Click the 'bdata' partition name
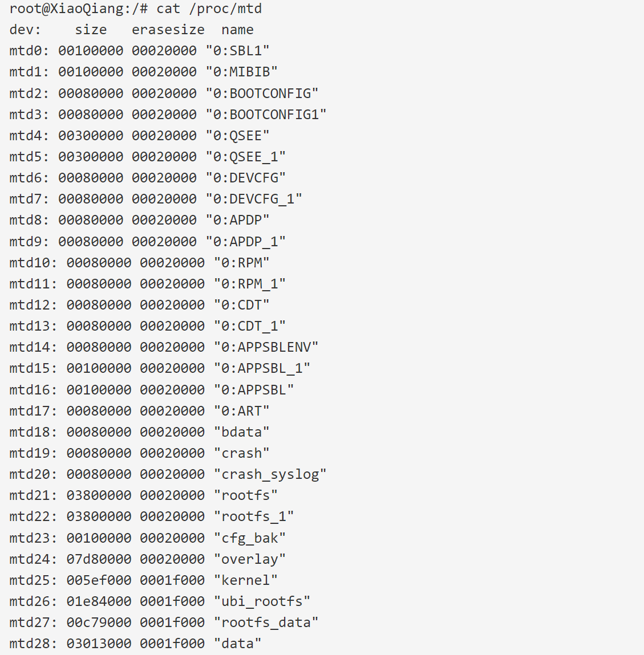 pos(241,432)
